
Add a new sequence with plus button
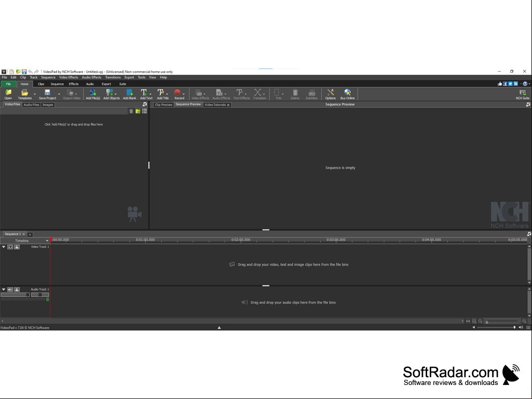[x=30, y=235]
